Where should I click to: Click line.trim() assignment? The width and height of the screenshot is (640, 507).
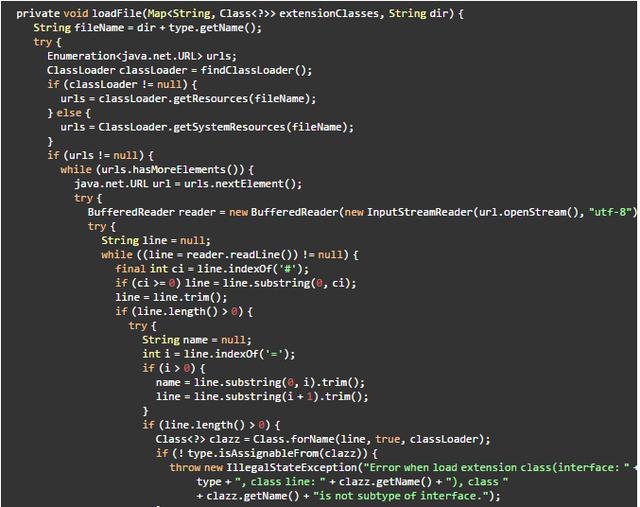tap(171, 297)
